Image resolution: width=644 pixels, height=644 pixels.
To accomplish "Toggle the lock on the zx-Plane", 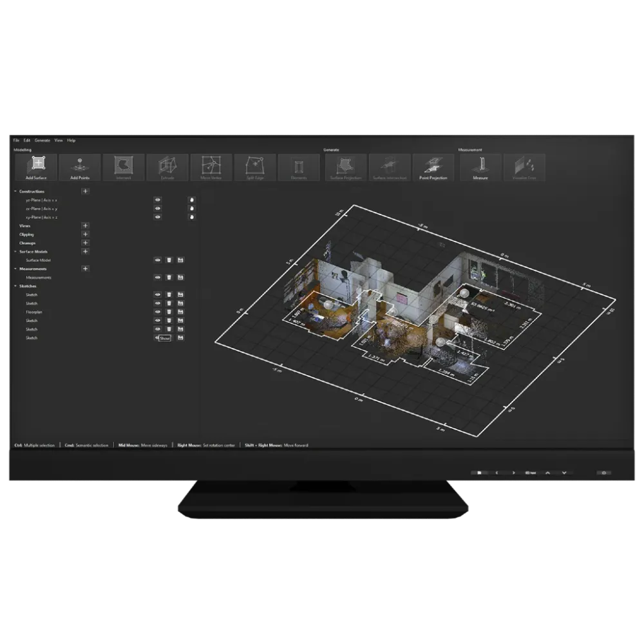I will coord(191,208).
